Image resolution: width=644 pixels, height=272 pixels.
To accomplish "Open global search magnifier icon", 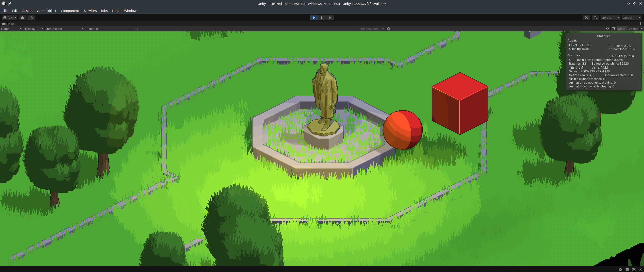I will [x=595, y=18].
